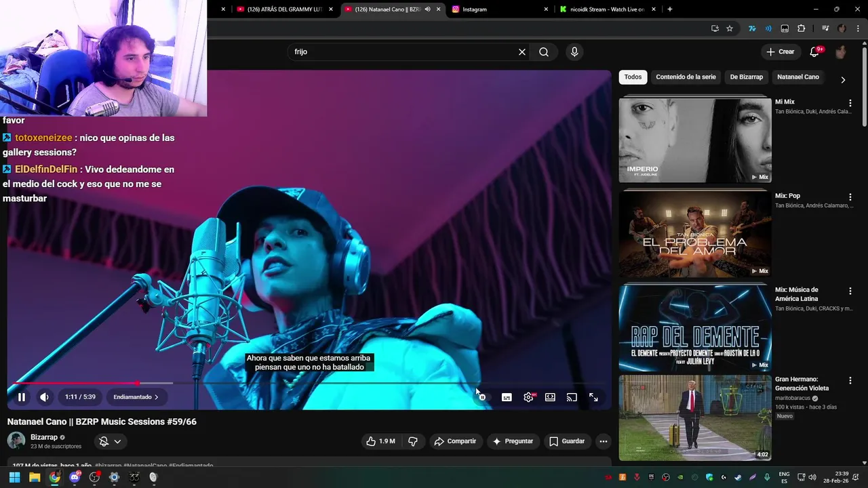Select the Natanael Cano chip

pyautogui.click(x=798, y=77)
